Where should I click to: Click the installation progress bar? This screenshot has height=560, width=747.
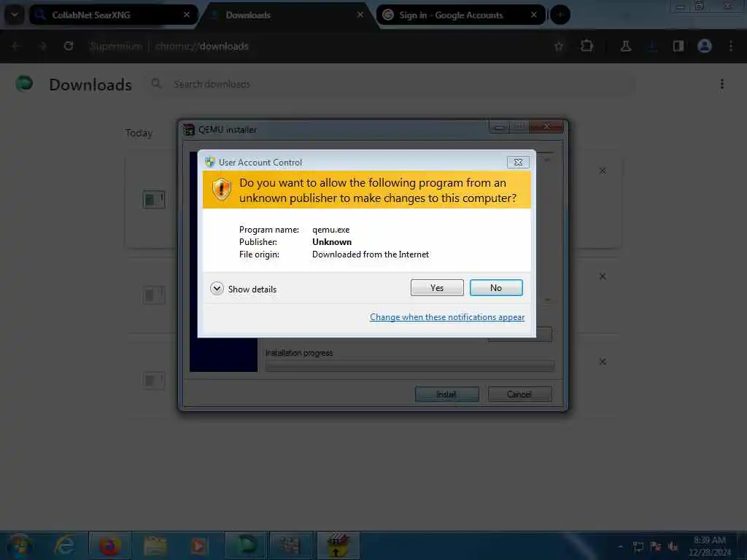point(409,366)
